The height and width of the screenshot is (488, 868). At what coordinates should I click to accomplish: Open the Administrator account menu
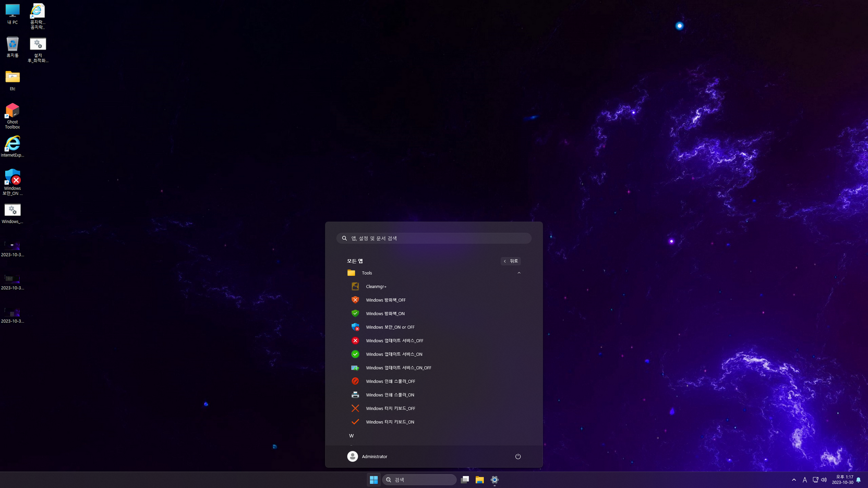click(367, 456)
